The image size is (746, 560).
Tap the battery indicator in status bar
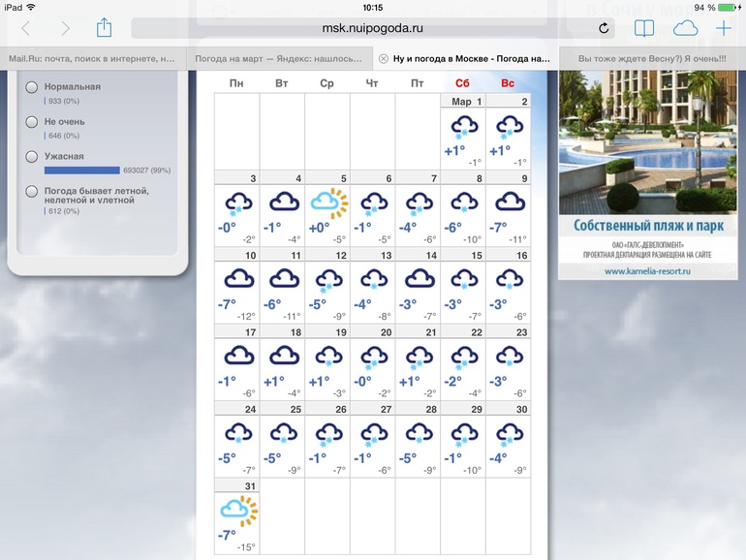click(728, 7)
